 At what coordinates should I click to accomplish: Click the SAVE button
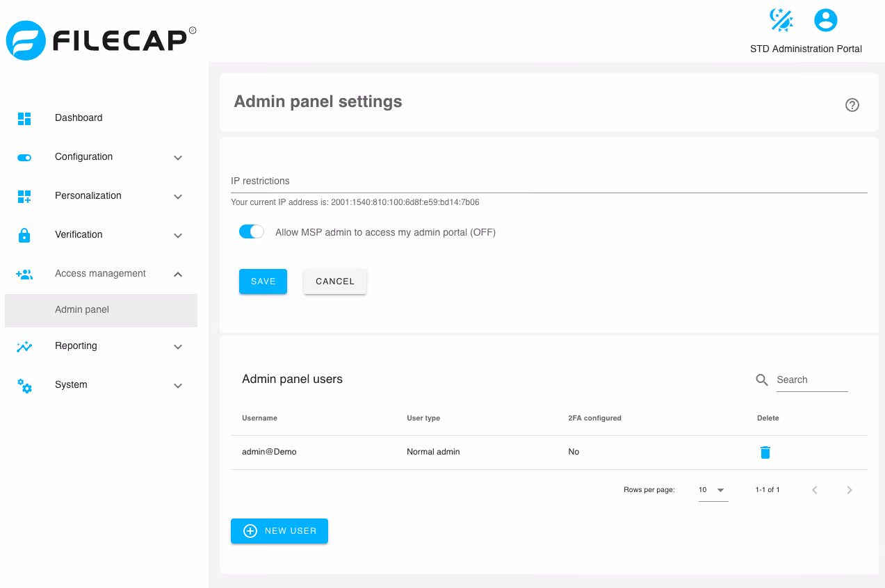[263, 281]
